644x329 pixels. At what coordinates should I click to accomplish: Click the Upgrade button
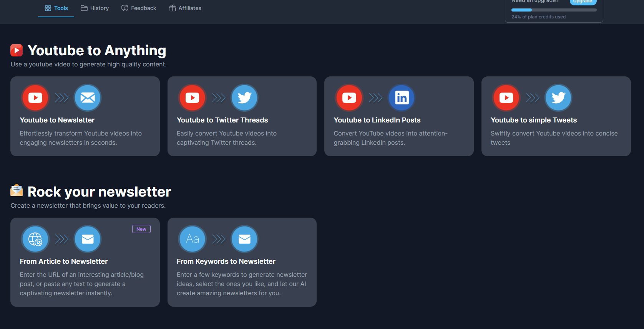click(x=583, y=2)
